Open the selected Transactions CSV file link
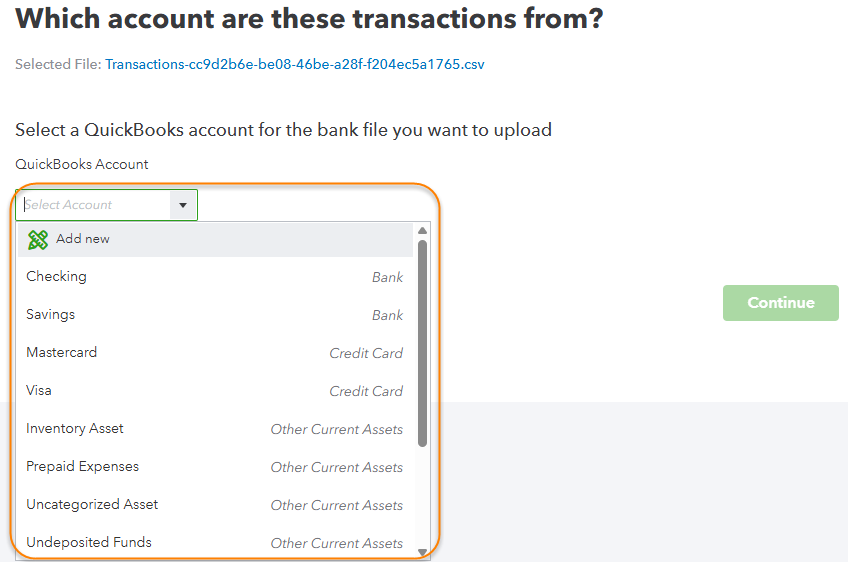 (295, 64)
